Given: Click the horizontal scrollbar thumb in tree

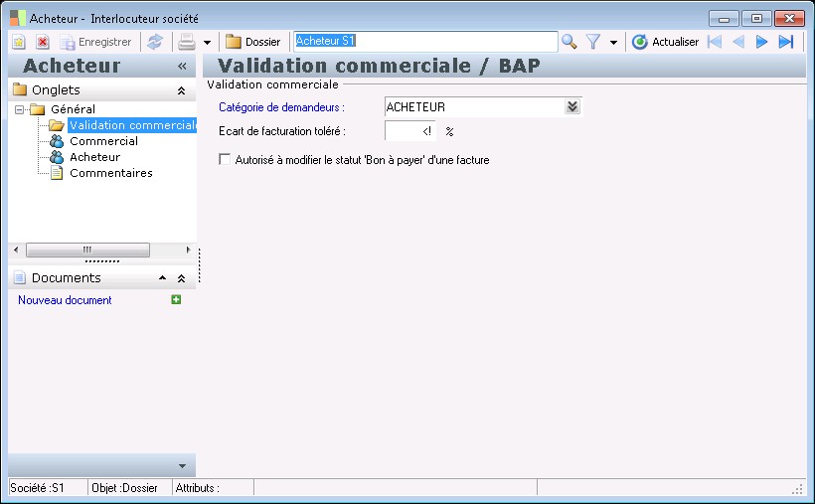Looking at the screenshot, I should point(87,250).
